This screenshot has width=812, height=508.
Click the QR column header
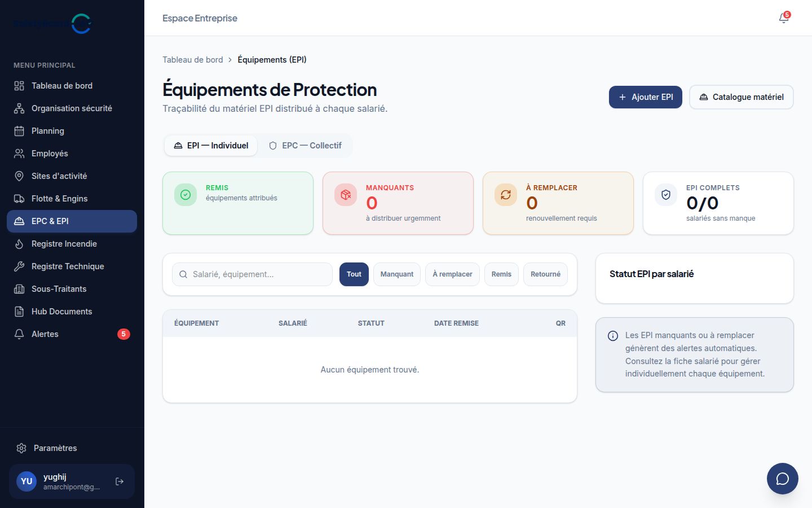pyautogui.click(x=561, y=323)
